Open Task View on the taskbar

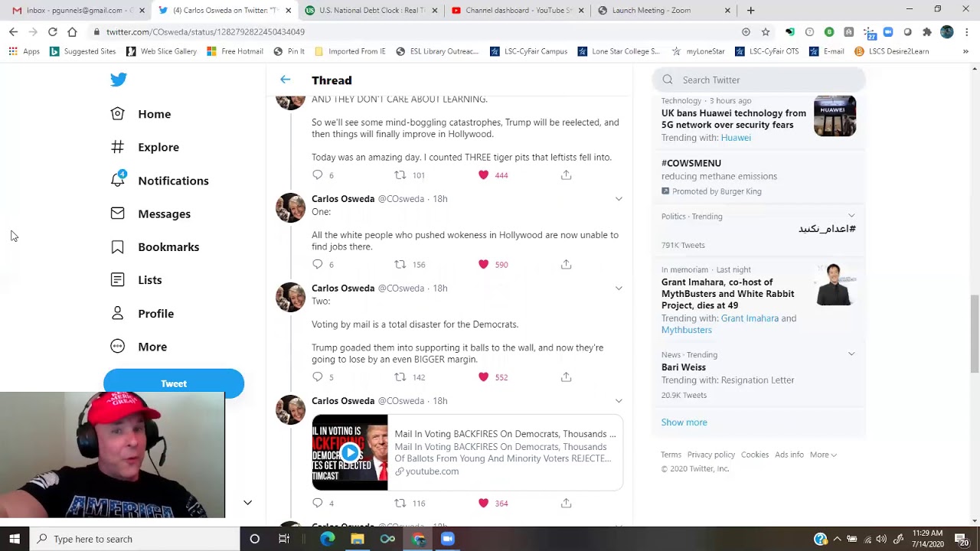tap(284, 539)
